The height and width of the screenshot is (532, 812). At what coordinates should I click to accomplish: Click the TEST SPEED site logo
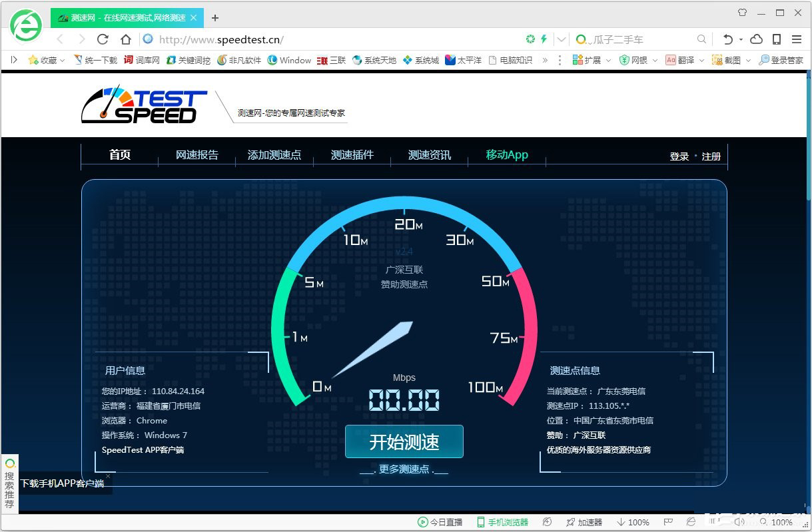click(x=145, y=105)
